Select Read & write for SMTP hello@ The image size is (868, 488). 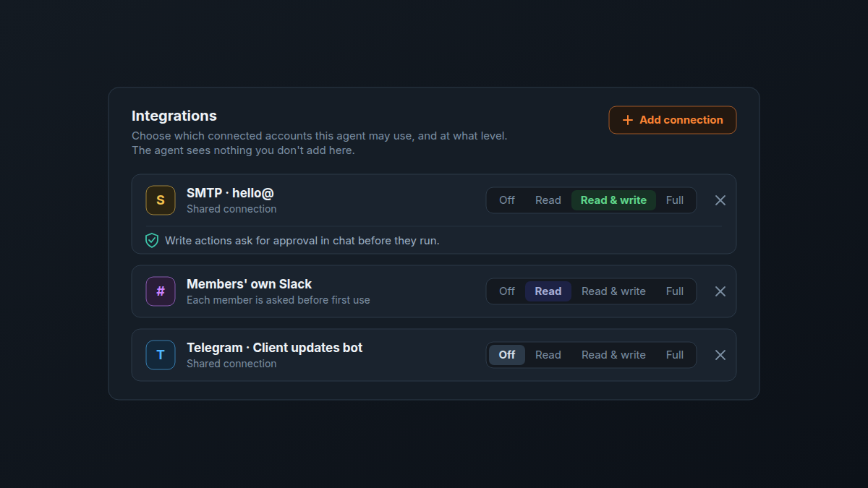click(613, 200)
